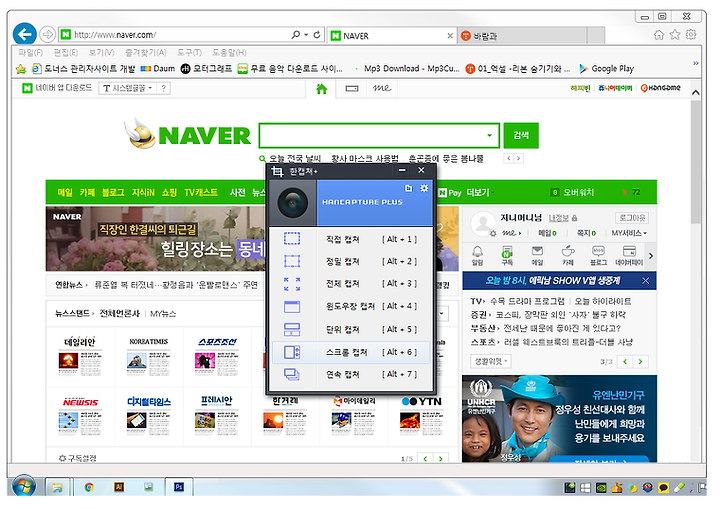
Task: Open the 즐겨찾기(A) menu
Action: (146, 52)
